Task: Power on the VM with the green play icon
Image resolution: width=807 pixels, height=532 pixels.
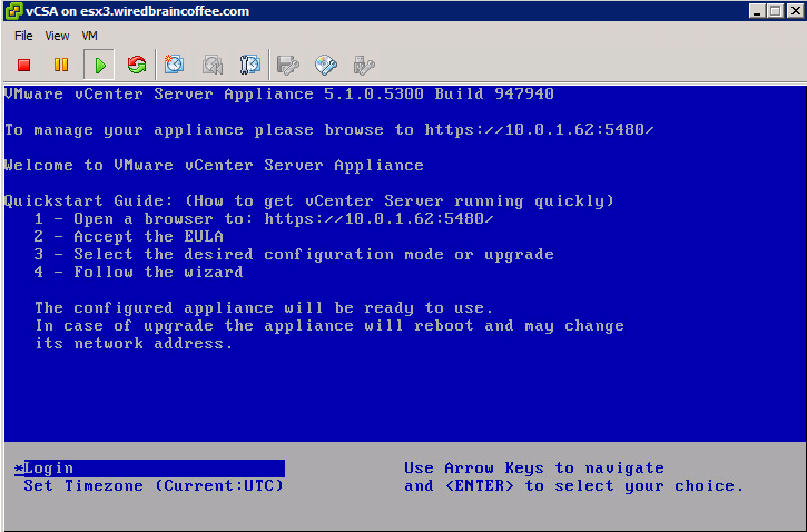Action: click(x=100, y=65)
